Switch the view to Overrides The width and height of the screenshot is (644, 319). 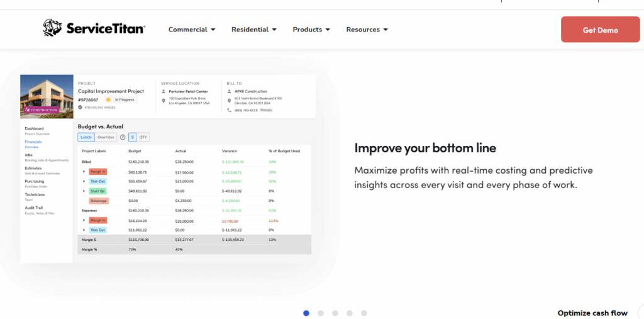tap(106, 137)
